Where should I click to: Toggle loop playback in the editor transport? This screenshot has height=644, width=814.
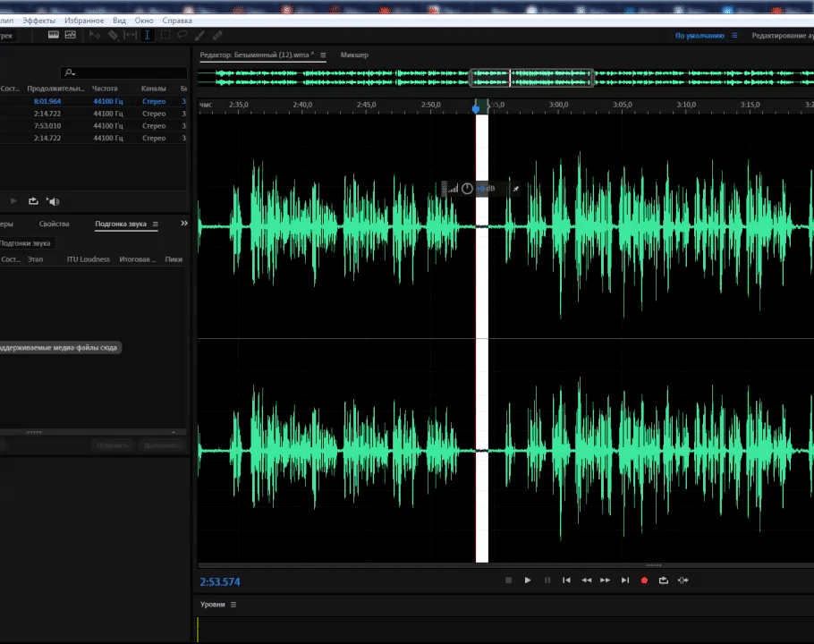(x=663, y=580)
